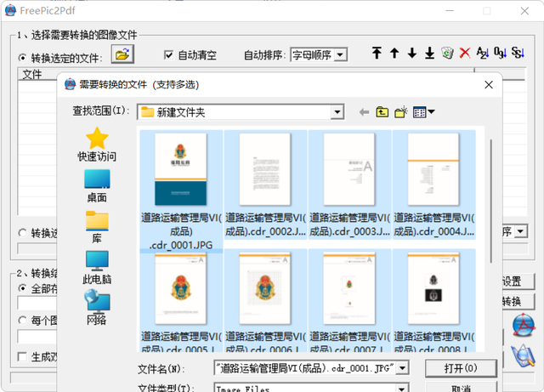Expand the 查找范围 folder dropdown

tap(337, 112)
